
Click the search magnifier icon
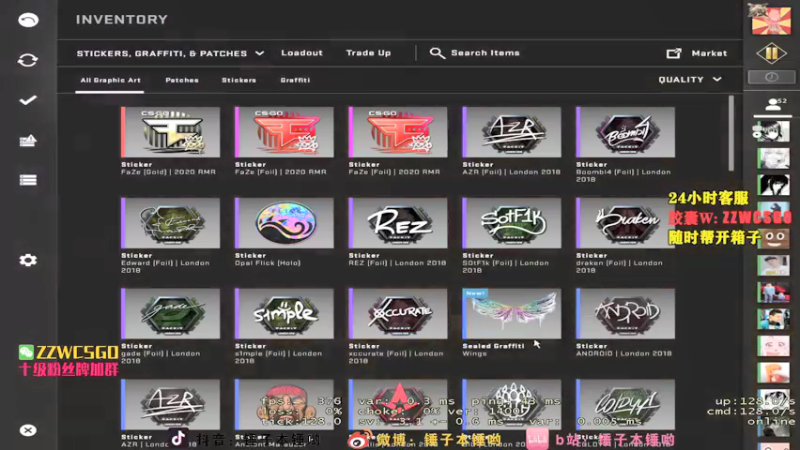click(x=437, y=53)
